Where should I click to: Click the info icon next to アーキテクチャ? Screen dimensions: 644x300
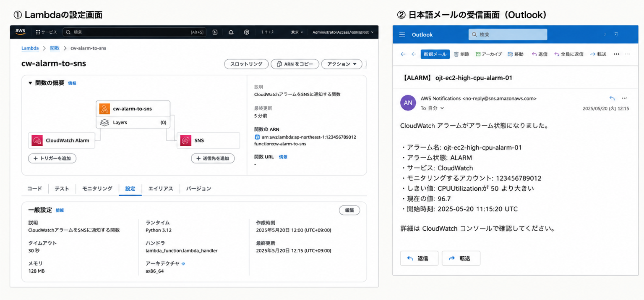tap(183, 264)
